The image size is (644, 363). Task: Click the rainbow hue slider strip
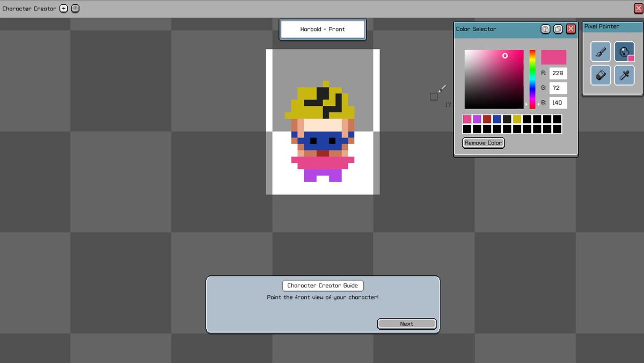point(532,79)
